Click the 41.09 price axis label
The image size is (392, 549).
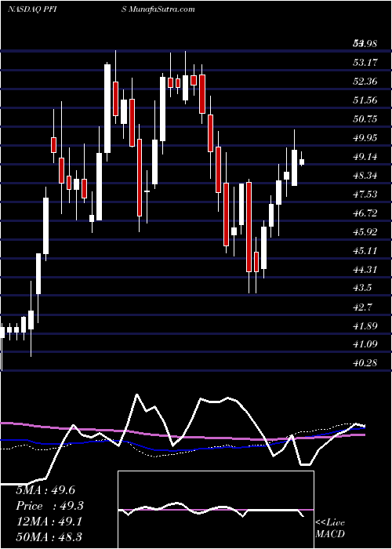point(365,344)
